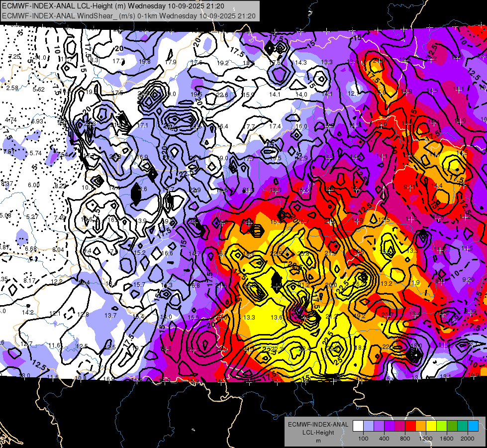Click the legend unit label m
The image size is (487, 448).
(x=318, y=441)
